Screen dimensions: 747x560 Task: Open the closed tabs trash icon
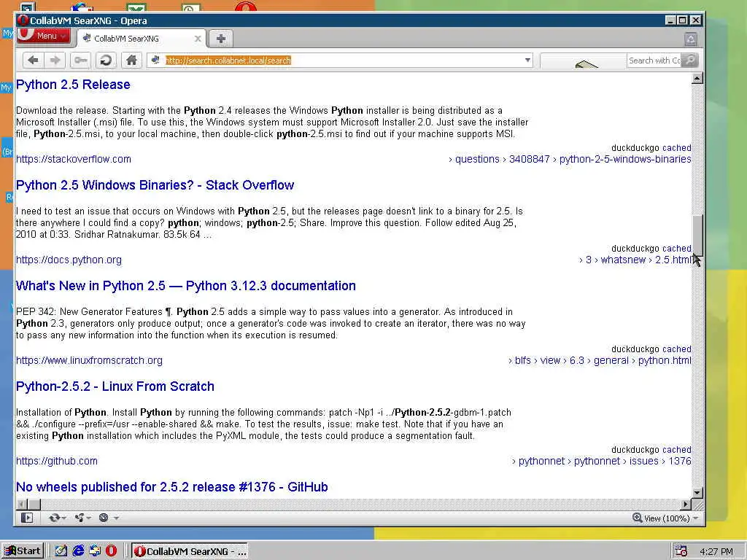tap(690, 39)
